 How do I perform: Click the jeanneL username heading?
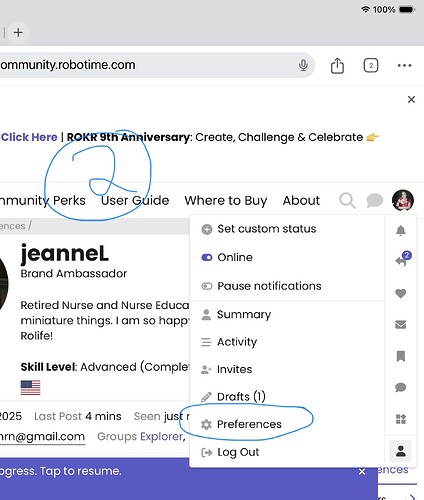coord(65,254)
